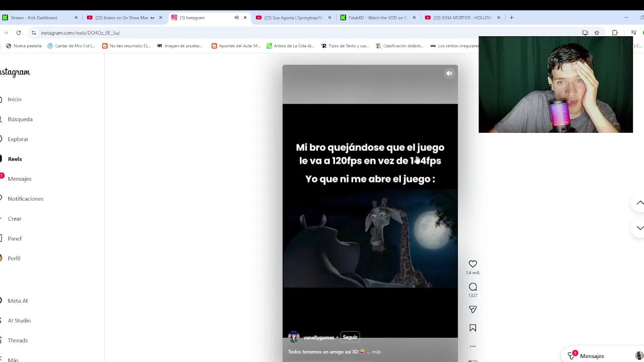
Task: Mute the Instagram tab via its audio icon
Action: [x=236, y=18]
